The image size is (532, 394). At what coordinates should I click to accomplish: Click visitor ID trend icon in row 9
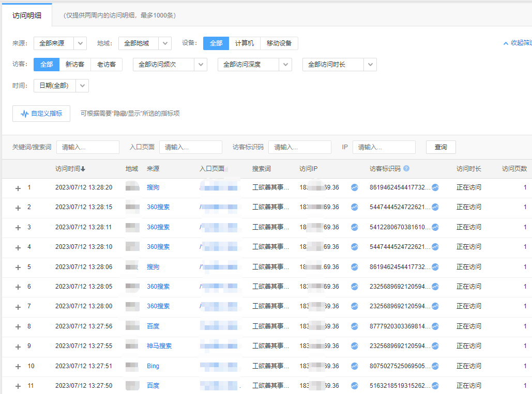point(435,346)
